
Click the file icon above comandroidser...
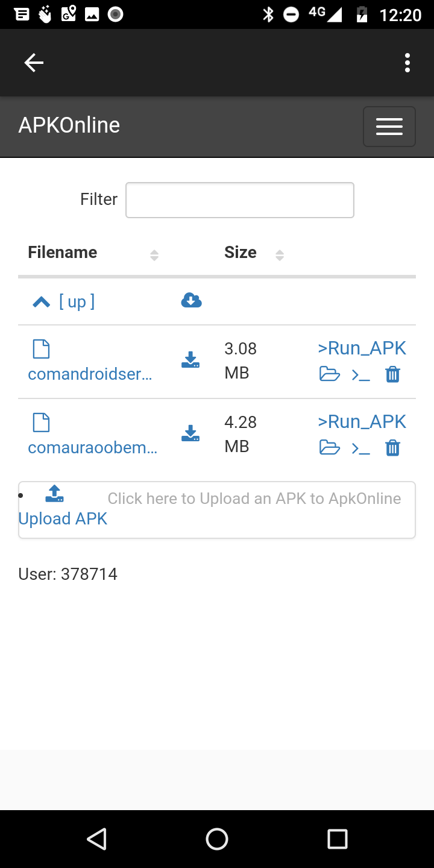click(41, 349)
